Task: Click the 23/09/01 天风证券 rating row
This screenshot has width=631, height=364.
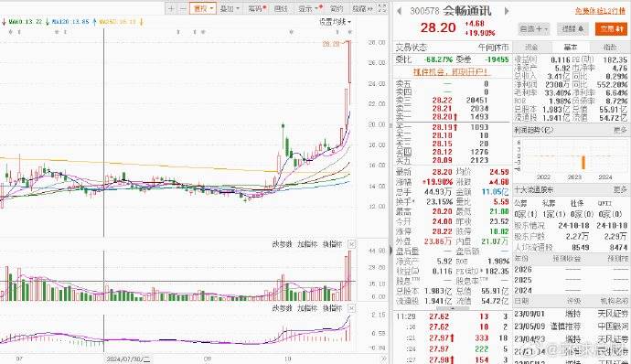Action: pos(571,314)
